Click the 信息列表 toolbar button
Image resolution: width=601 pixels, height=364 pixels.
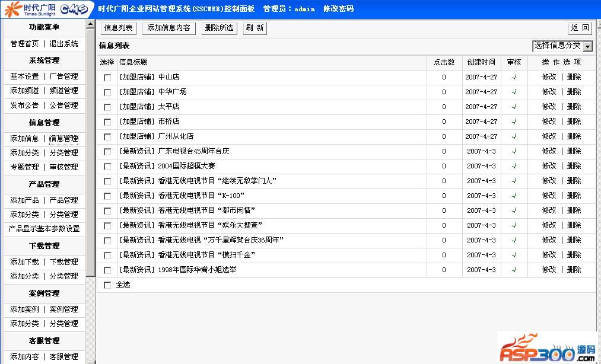point(119,28)
